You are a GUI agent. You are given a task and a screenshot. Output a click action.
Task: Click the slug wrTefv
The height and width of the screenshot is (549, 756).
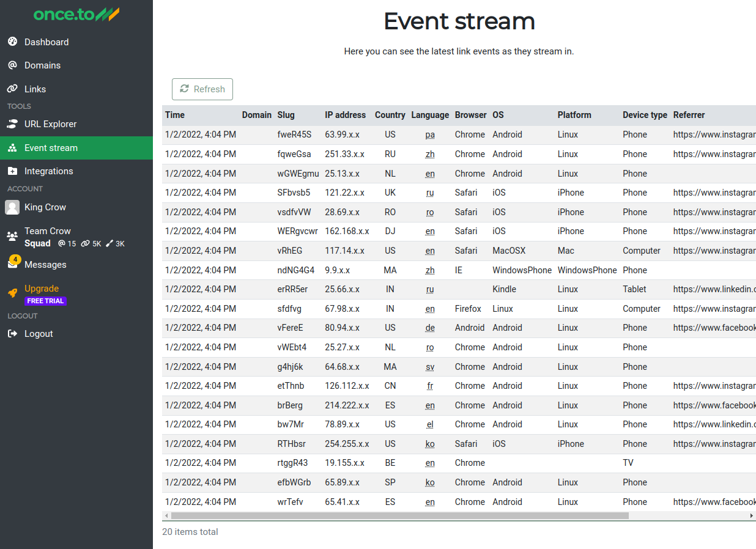point(290,502)
